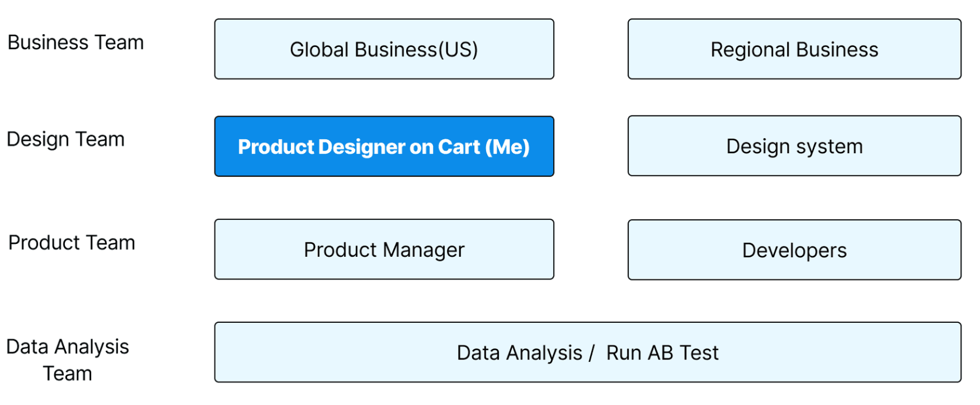
Task: Click the Product Team row label
Action: (x=72, y=243)
